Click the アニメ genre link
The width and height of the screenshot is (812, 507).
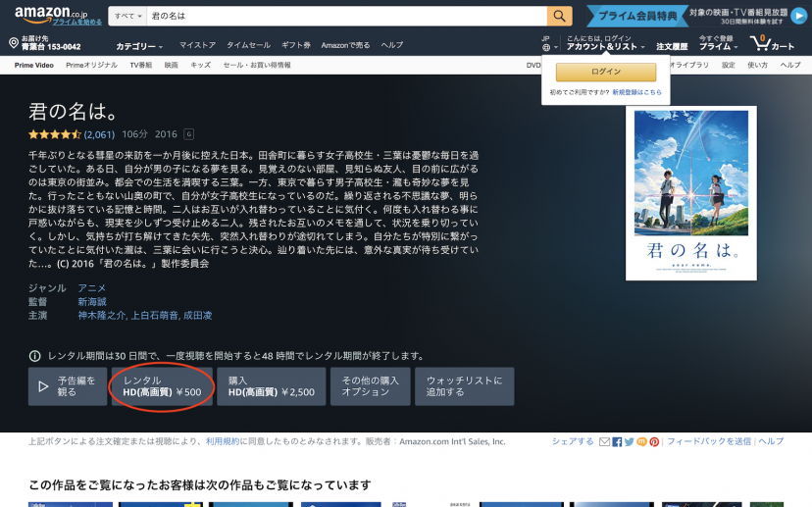tap(91, 288)
